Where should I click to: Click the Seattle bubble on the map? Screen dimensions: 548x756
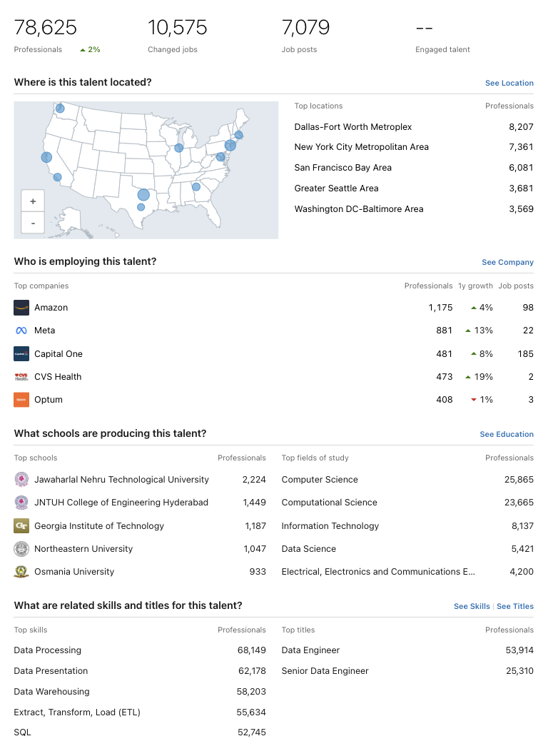(x=60, y=109)
